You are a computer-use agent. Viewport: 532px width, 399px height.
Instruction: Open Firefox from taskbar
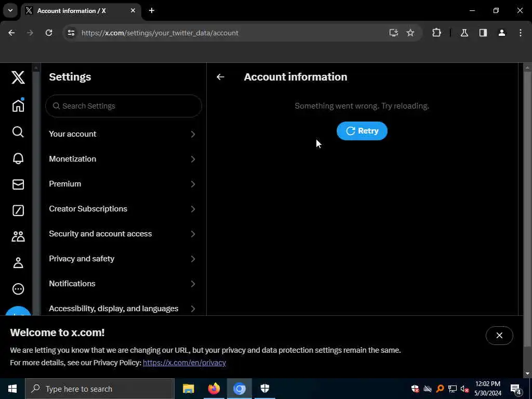click(x=214, y=389)
